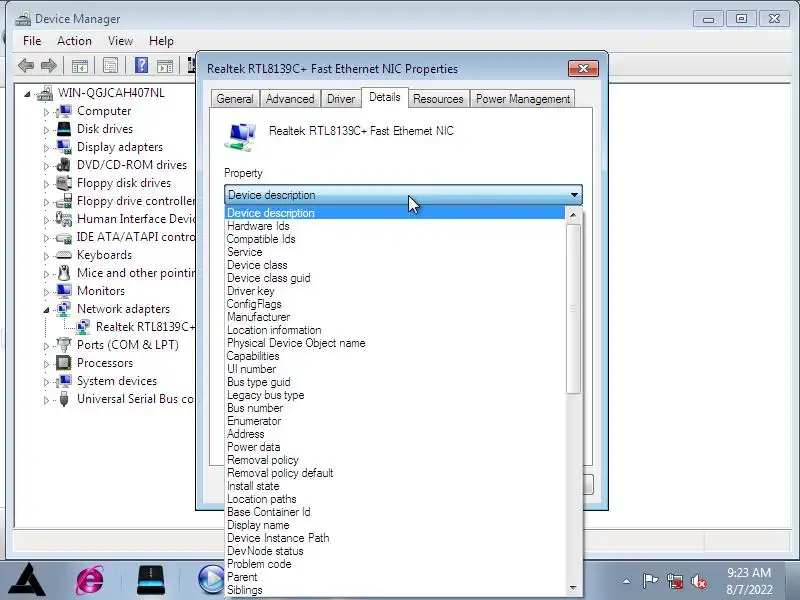Screen dimensions: 800x600
Task: Select Siblings in property list
Action: [x=395, y=590]
